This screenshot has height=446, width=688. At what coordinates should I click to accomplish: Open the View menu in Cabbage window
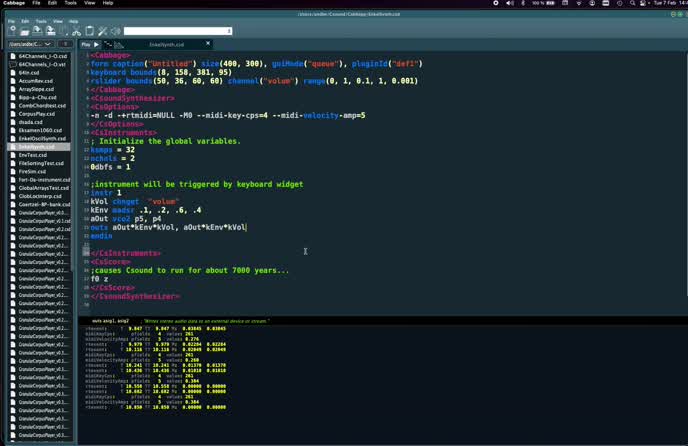(x=58, y=20)
